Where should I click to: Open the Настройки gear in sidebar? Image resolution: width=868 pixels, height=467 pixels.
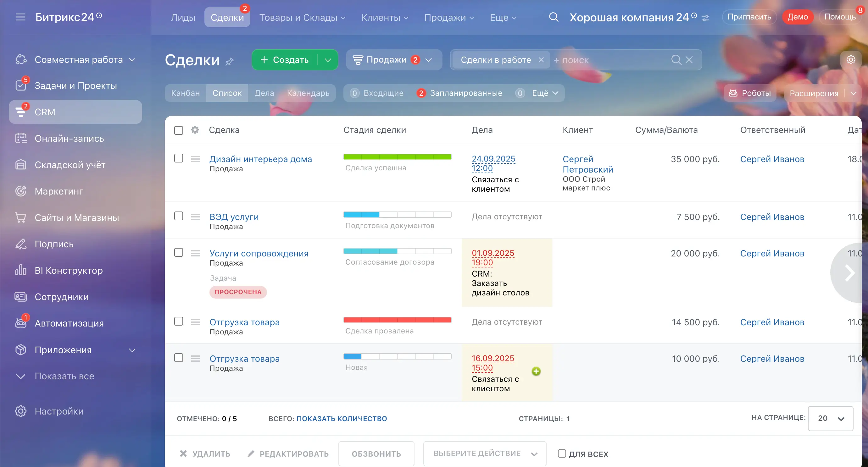click(x=20, y=411)
